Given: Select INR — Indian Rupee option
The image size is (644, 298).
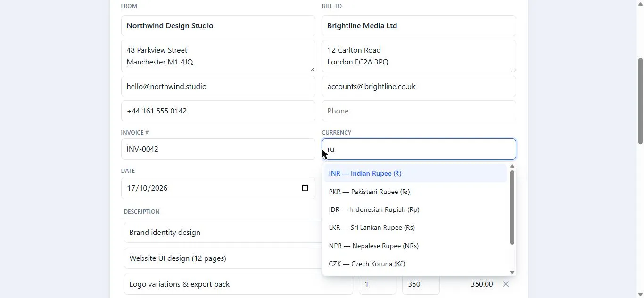Looking at the screenshot, I should (x=415, y=173).
